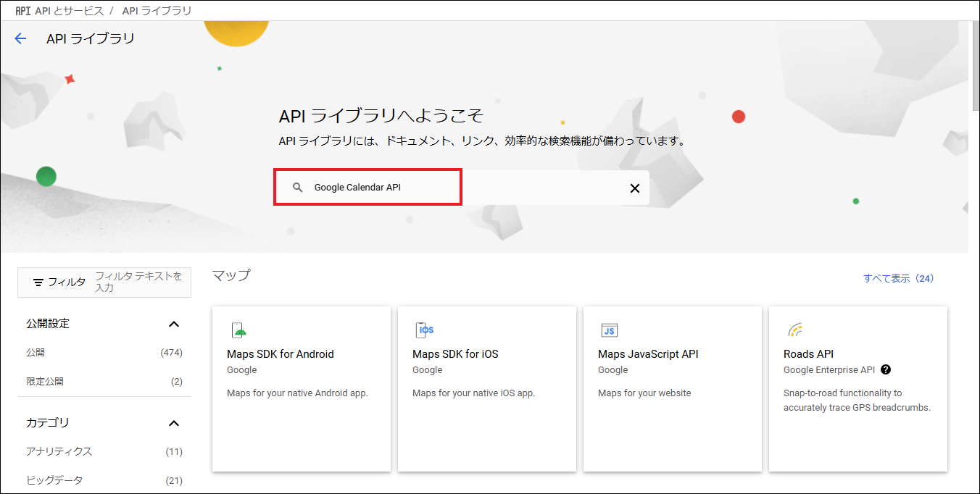
Task: Collapse the 公開設定 section
Action: (x=173, y=324)
